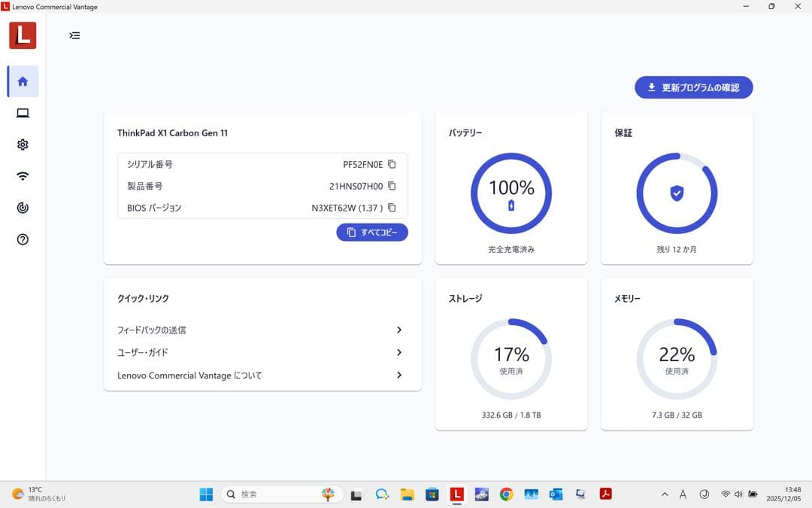Open the Wi-Fi security sidebar icon

tap(23, 176)
